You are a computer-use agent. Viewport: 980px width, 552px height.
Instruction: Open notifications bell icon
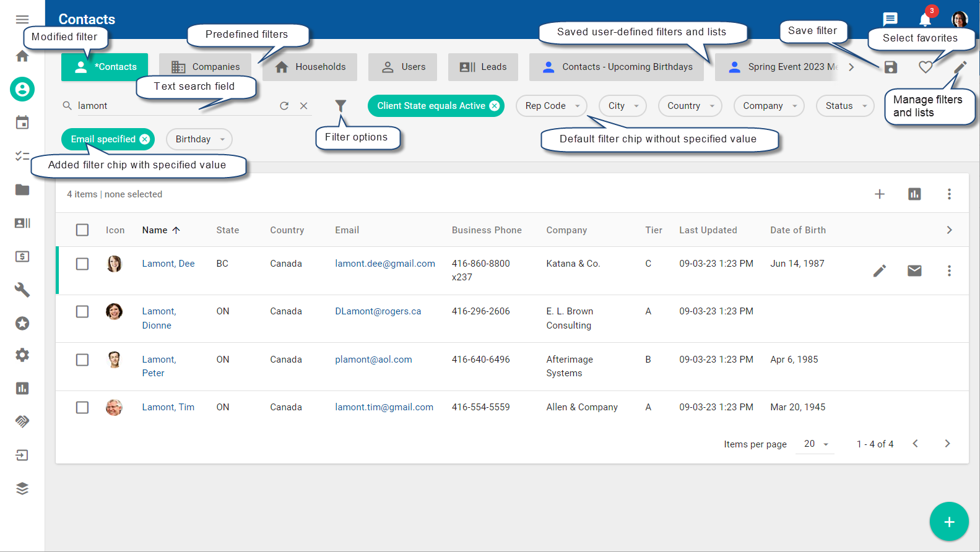(x=925, y=20)
